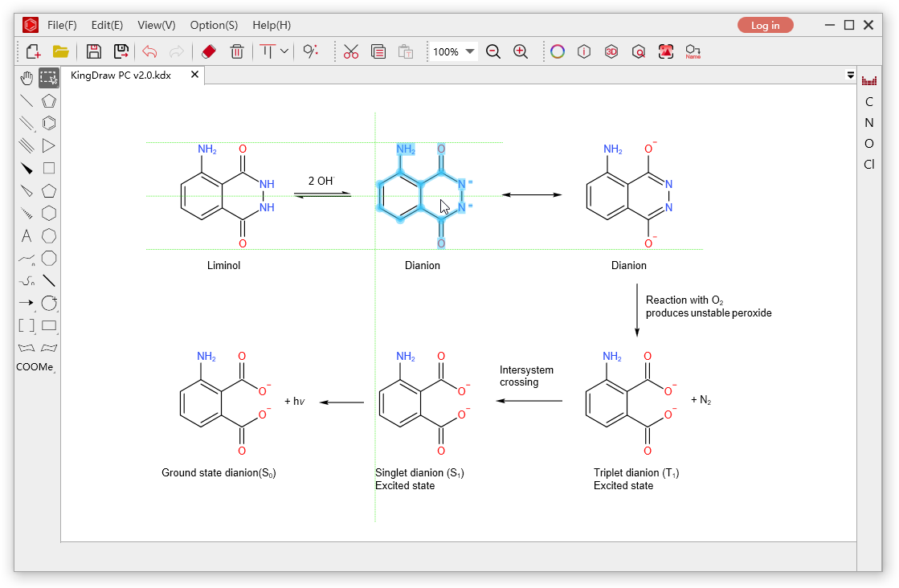Pick the rectangle shape tool

[49, 325]
